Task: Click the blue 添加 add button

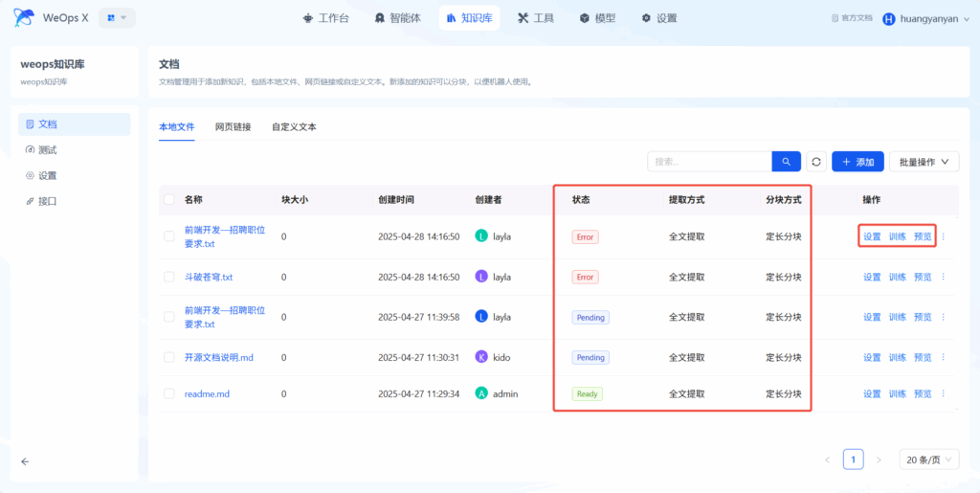Action: [857, 161]
